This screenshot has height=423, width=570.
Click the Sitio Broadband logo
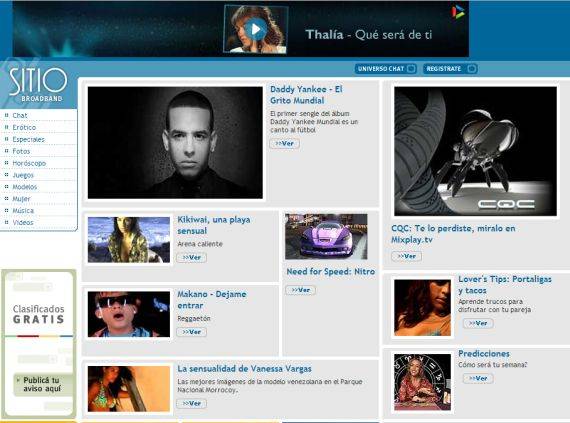(x=38, y=84)
